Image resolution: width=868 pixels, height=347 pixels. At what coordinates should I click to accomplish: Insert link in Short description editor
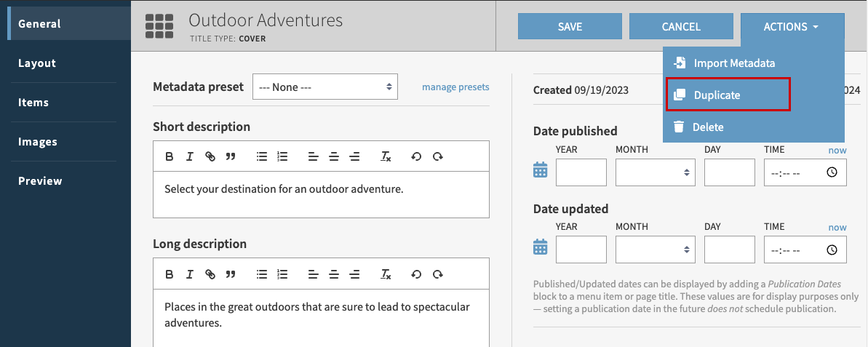[210, 156]
